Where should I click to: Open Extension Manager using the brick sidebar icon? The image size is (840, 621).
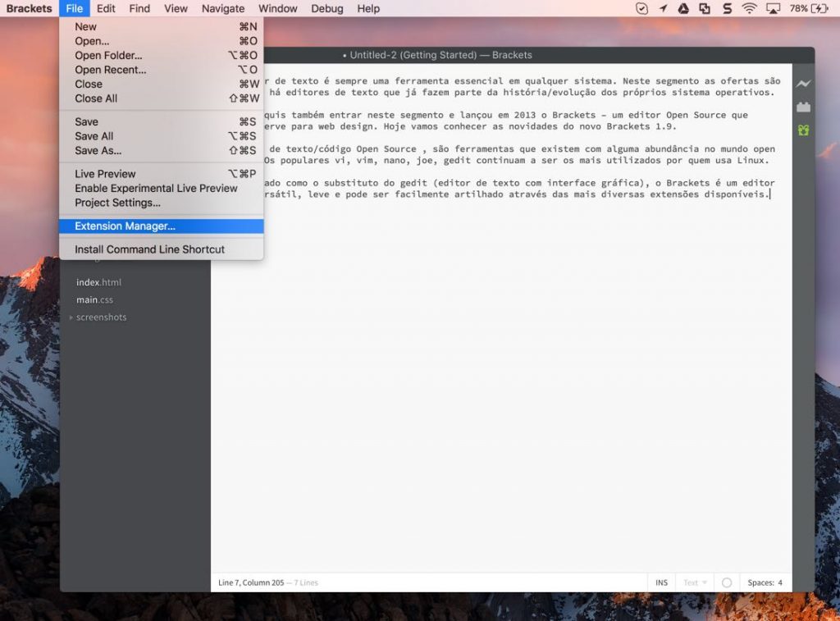[802, 107]
